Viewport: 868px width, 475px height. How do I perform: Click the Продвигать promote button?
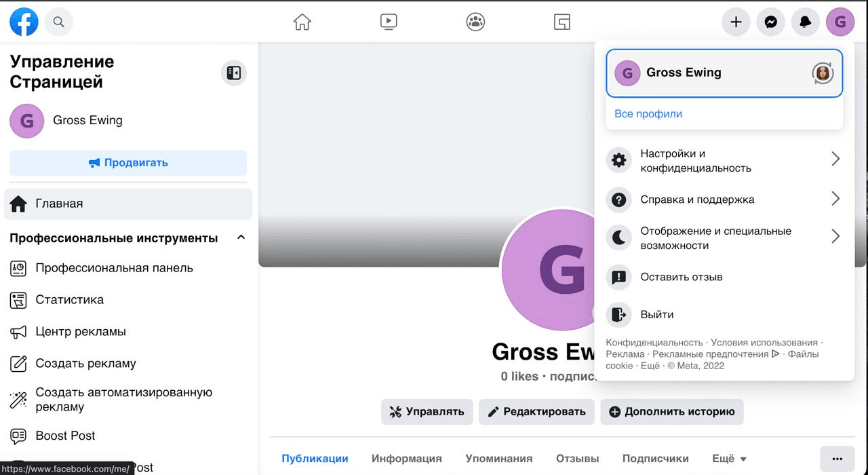[128, 163]
